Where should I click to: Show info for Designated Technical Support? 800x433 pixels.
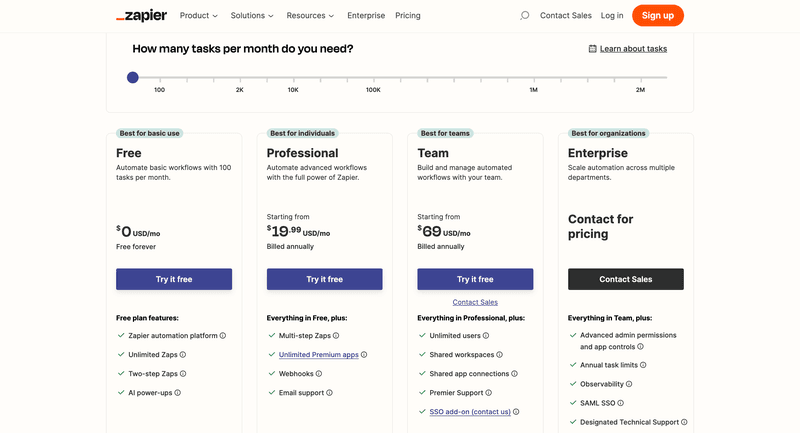coord(684,422)
